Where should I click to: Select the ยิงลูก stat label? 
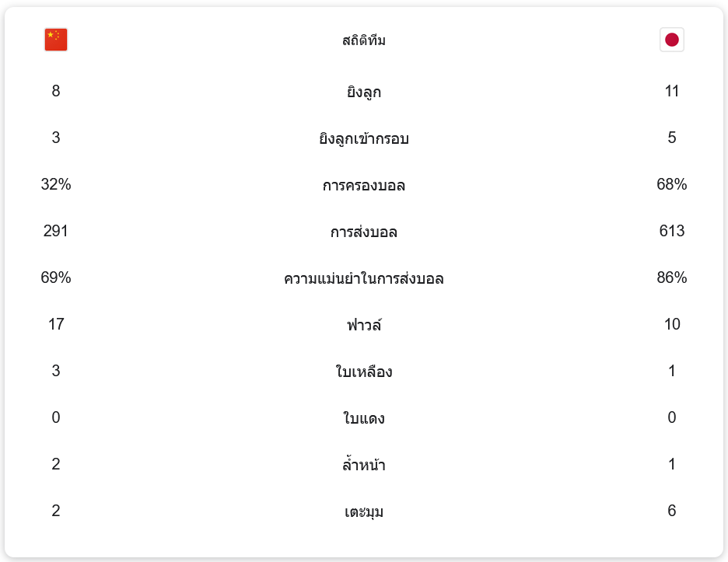(364, 93)
